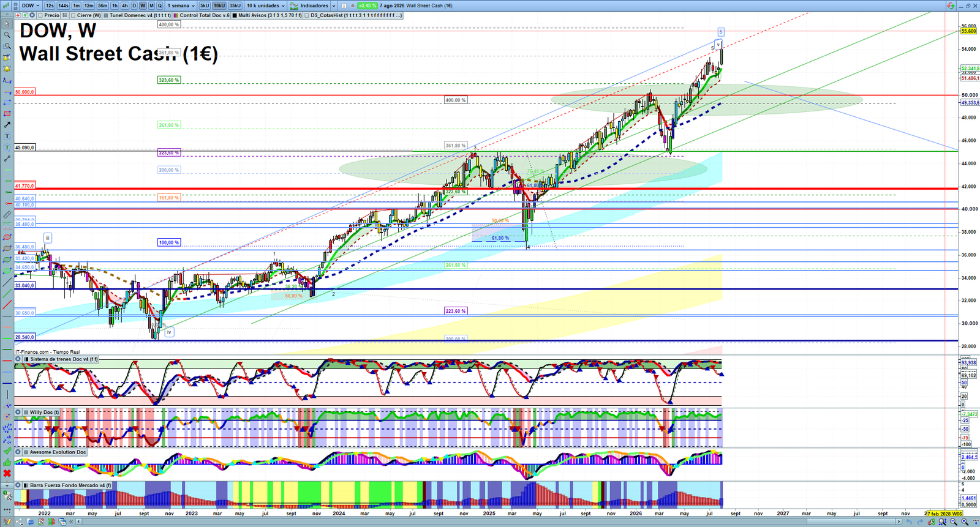This screenshot has height=527, width=980.
Task: Select the segment line tool
Action: click(7, 159)
